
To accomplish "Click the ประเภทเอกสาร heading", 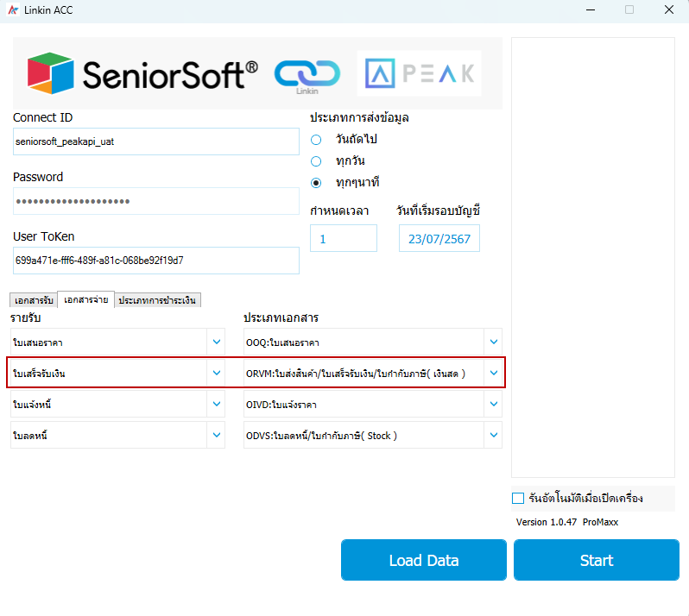I will tap(281, 317).
